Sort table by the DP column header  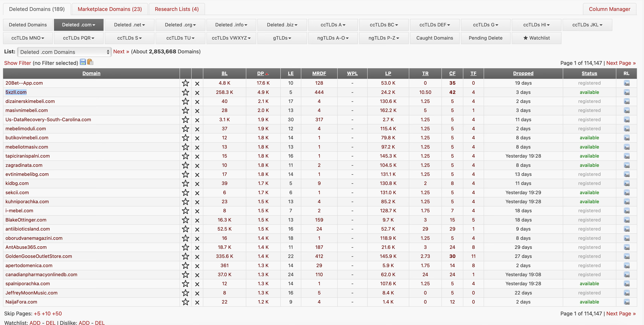261,73
